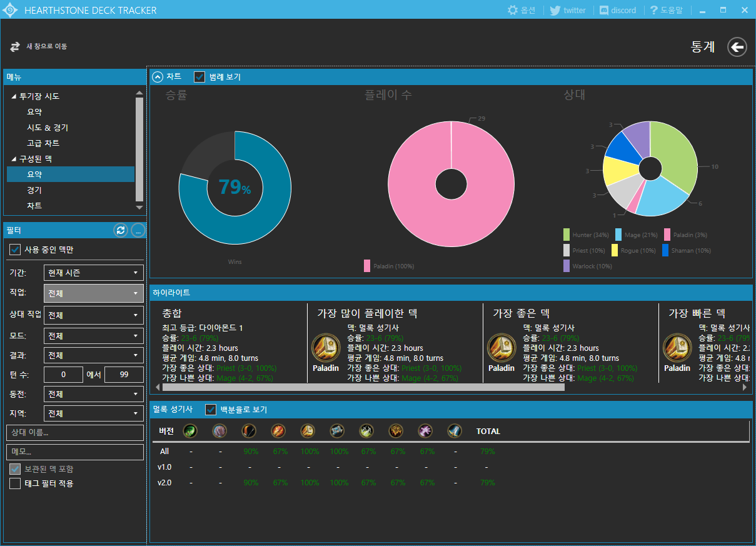Click the Warlock class icon column header
Image resolution: width=756 pixels, height=546 pixels.
[425, 431]
